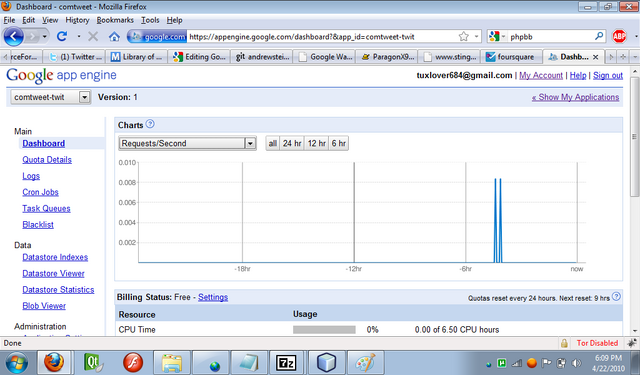
Task: Open the Tools menu
Action: [x=150, y=20]
